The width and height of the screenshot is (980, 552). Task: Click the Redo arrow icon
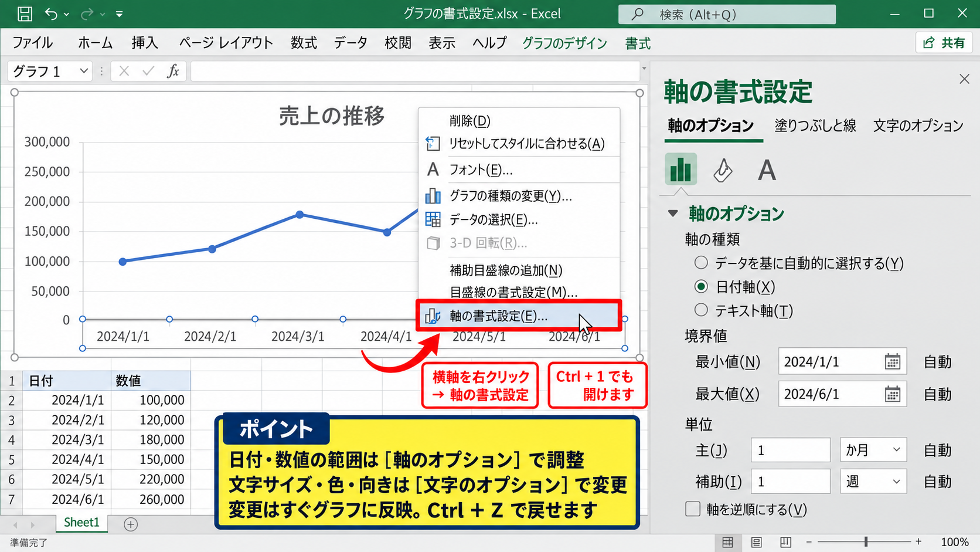[87, 13]
